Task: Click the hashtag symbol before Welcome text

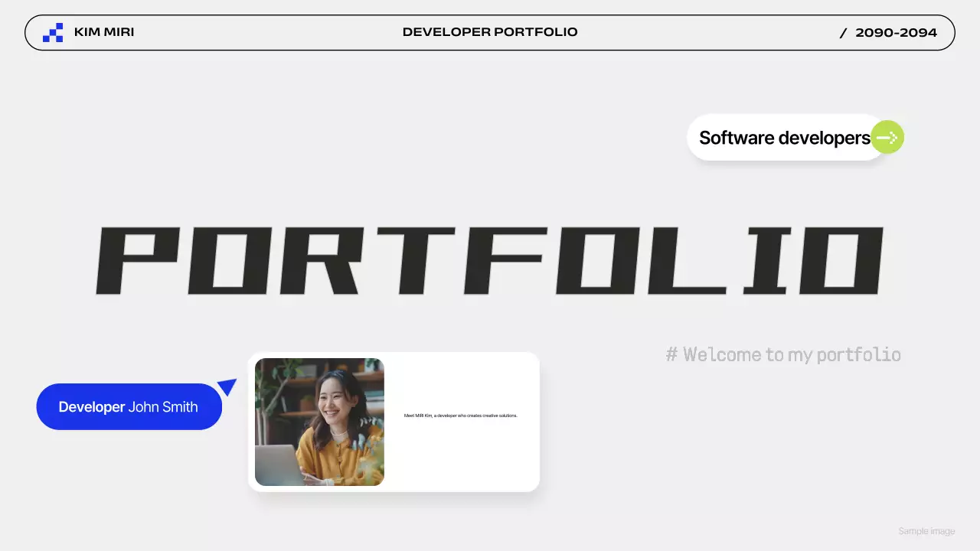Action: coord(671,354)
